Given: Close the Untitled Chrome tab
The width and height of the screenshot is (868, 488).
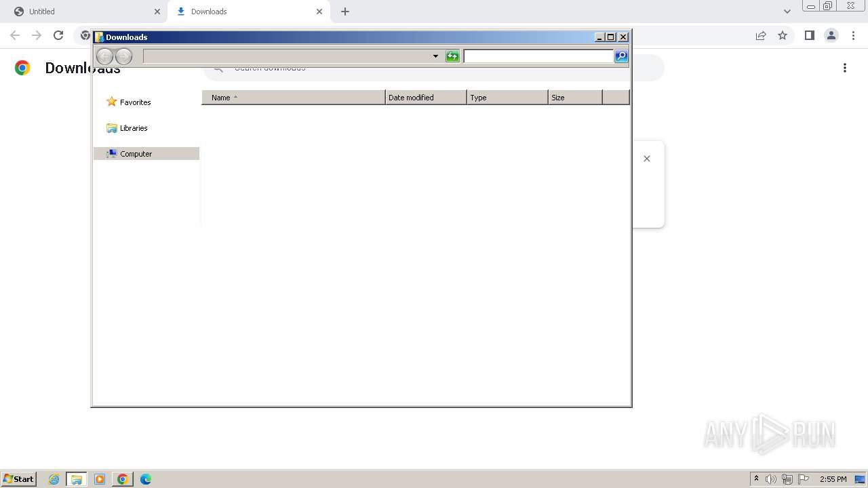Looking at the screenshot, I should pyautogui.click(x=157, y=12).
